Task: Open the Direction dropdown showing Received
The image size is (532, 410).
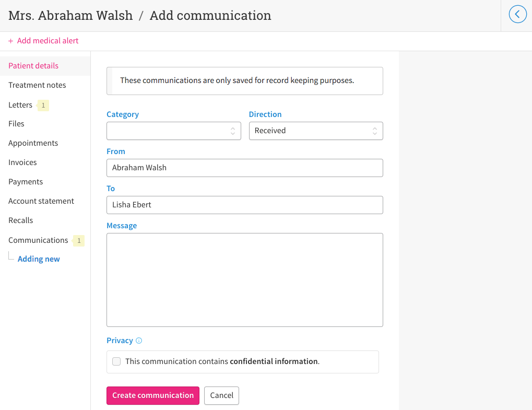Action: [315, 131]
